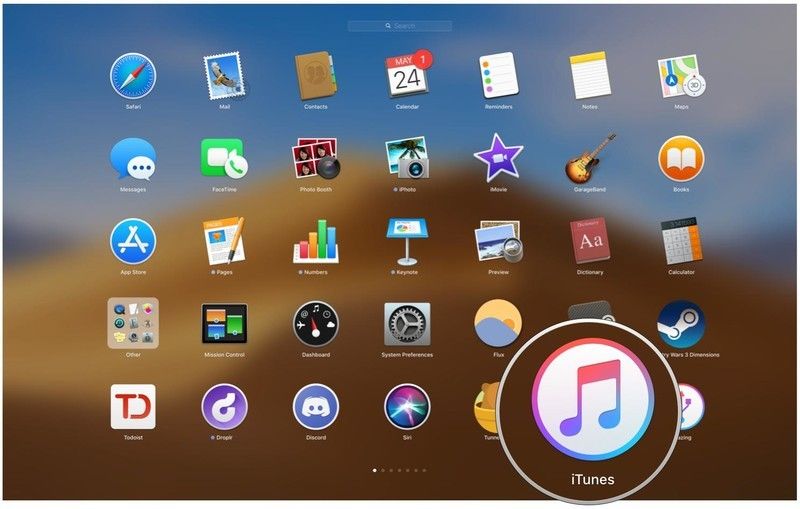Open Photo Booth
Viewport: 800px width, 509px height.
click(315, 158)
